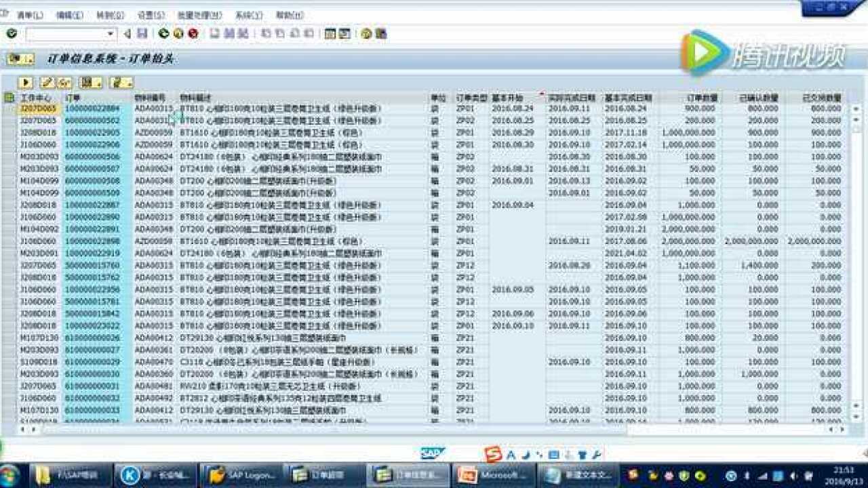Open command field dropdown arrow
Viewport: 868px width, 488px height.
click(x=111, y=33)
